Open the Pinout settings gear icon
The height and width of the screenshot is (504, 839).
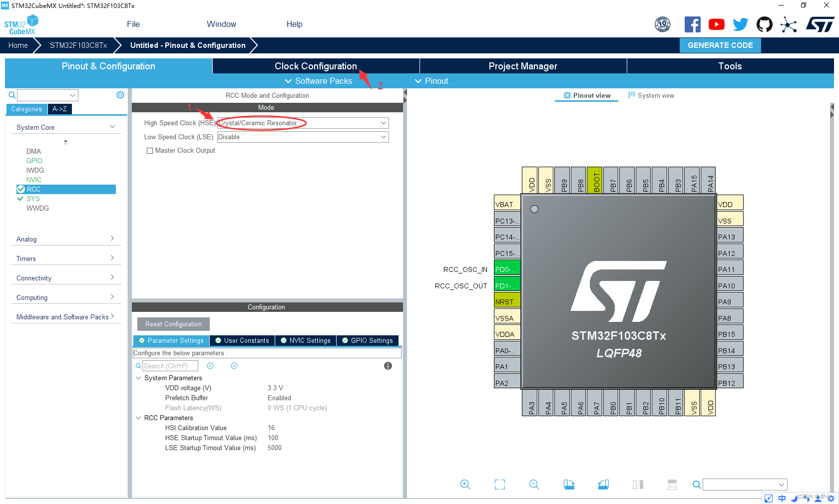[x=120, y=95]
